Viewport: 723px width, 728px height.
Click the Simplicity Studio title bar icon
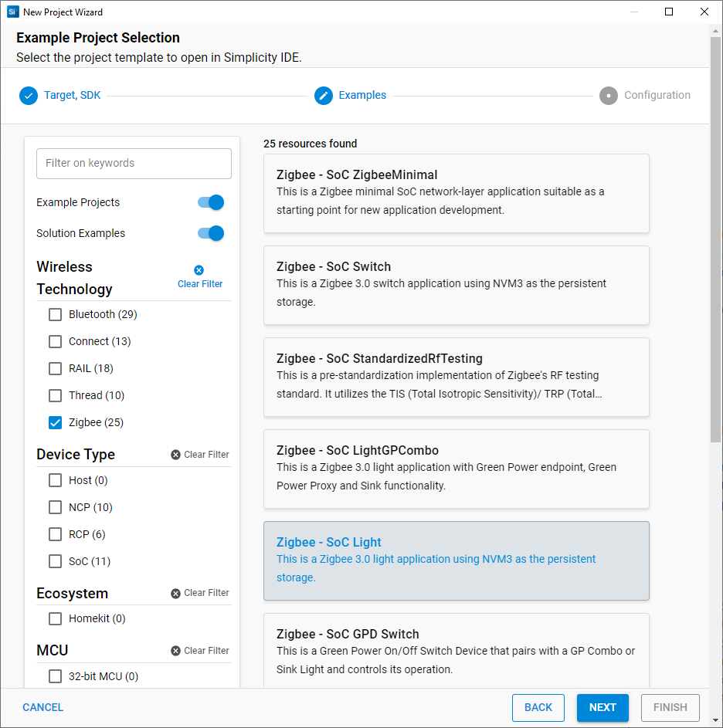12,12
